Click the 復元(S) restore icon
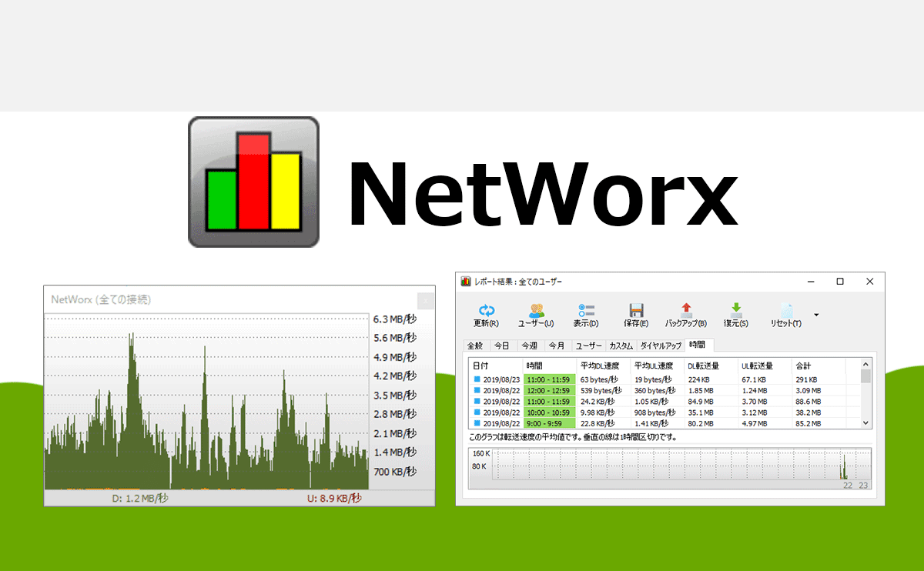Screen dimensions: 924x571 (736, 310)
